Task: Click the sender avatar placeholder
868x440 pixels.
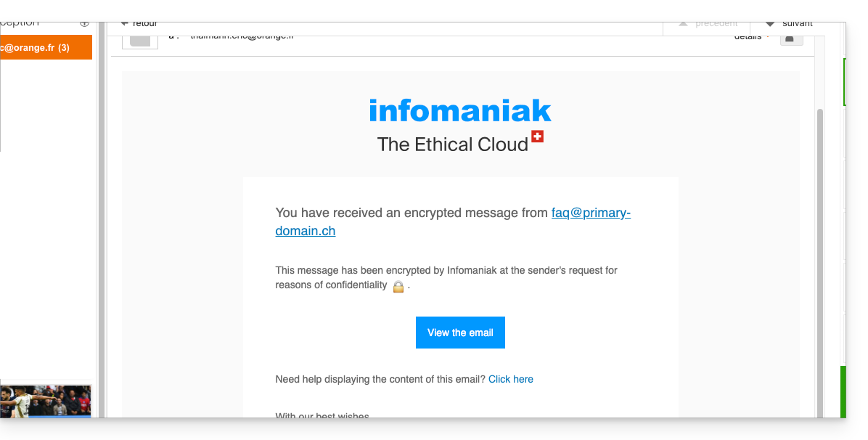Action: pos(139,39)
